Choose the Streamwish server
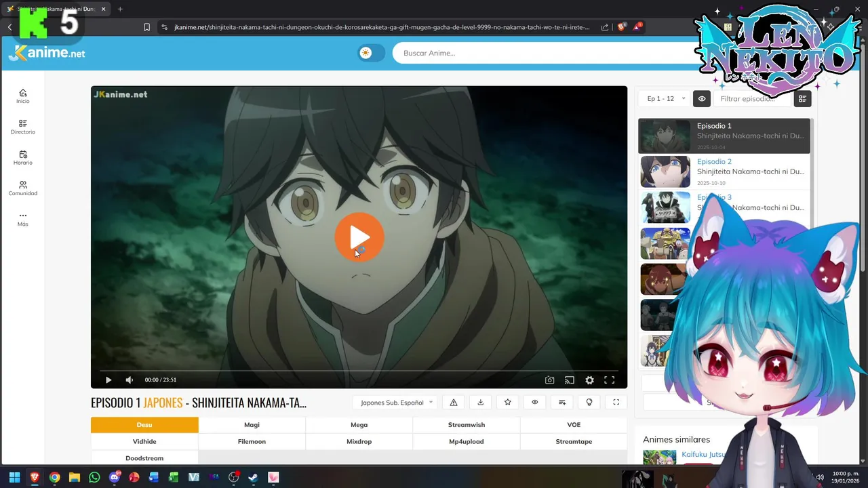The width and height of the screenshot is (868, 488). click(x=467, y=425)
